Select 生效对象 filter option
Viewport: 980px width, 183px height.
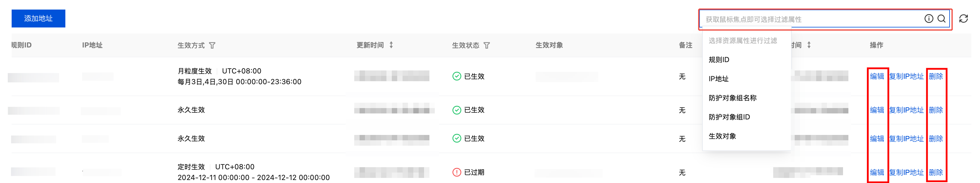[x=722, y=136]
